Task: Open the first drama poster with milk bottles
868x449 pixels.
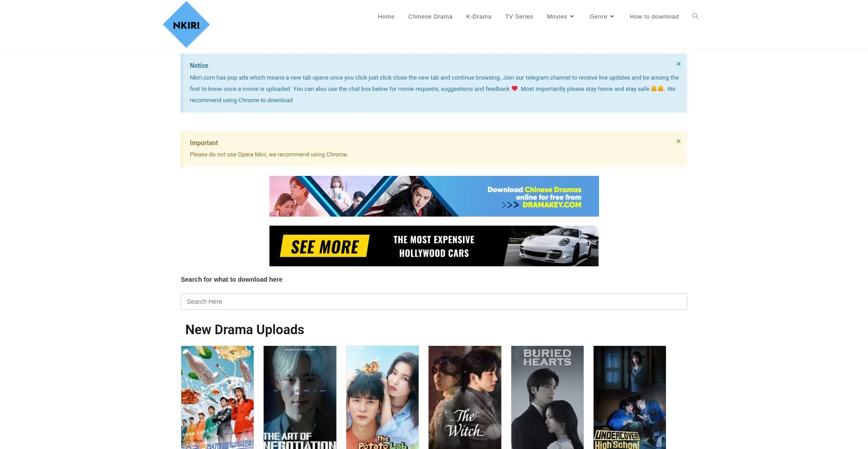Action: (217, 397)
